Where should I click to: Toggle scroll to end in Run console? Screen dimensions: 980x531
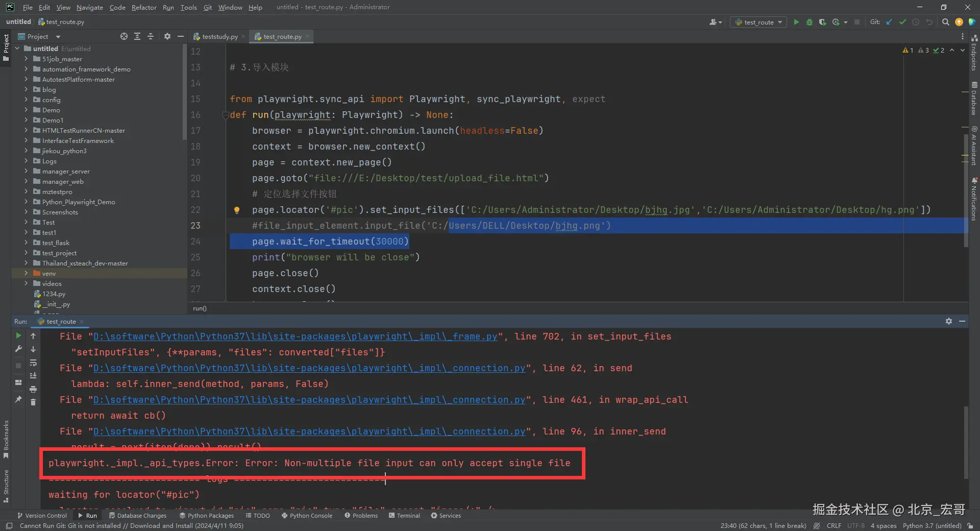tap(33, 376)
